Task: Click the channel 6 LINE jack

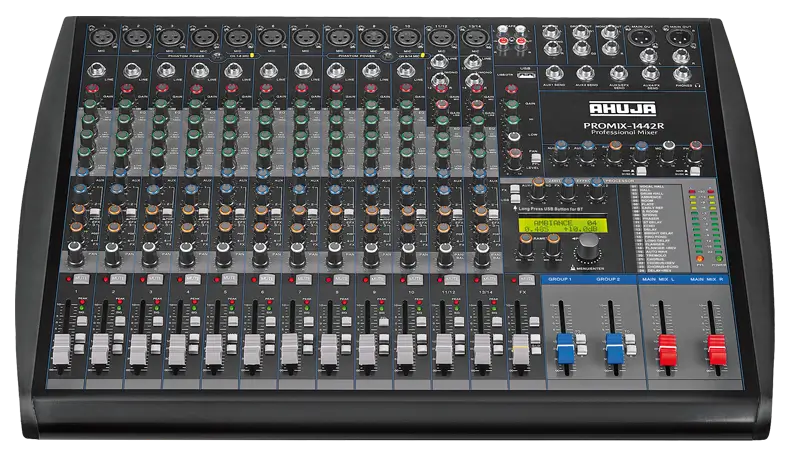Action: tap(268, 70)
